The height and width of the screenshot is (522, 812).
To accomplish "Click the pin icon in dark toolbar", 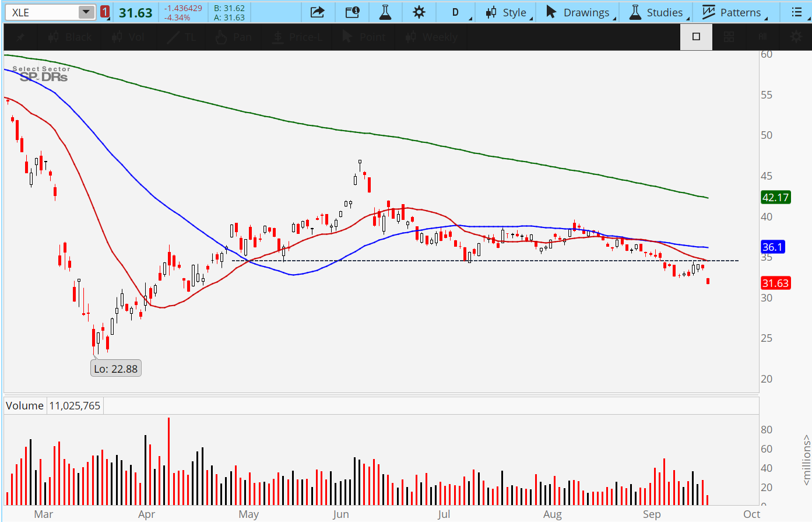I will click(20, 37).
